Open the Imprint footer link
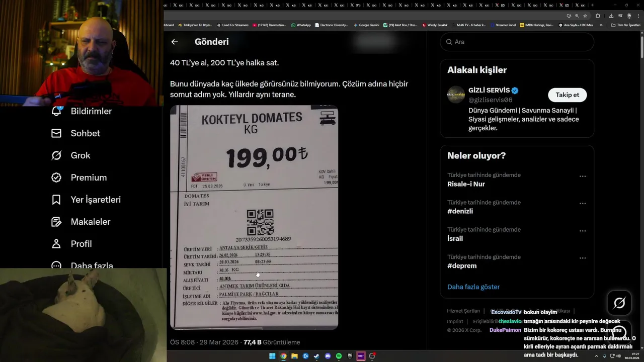The height and width of the screenshot is (362, 644). 455,322
